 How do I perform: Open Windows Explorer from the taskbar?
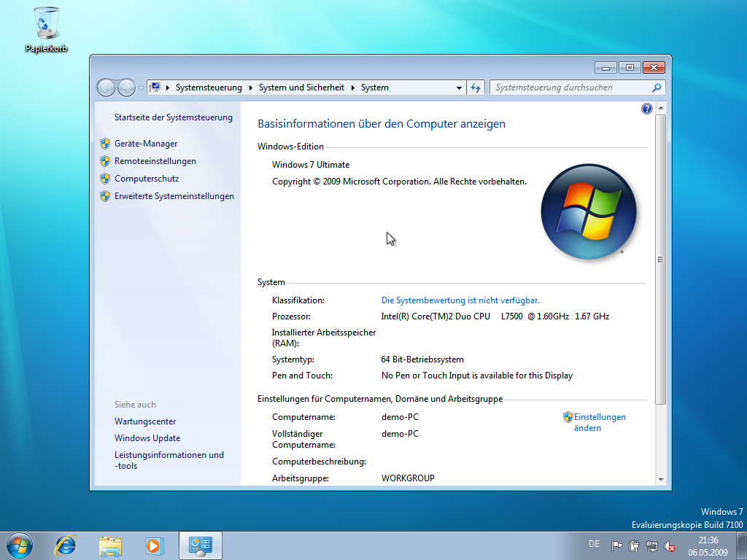[110, 545]
